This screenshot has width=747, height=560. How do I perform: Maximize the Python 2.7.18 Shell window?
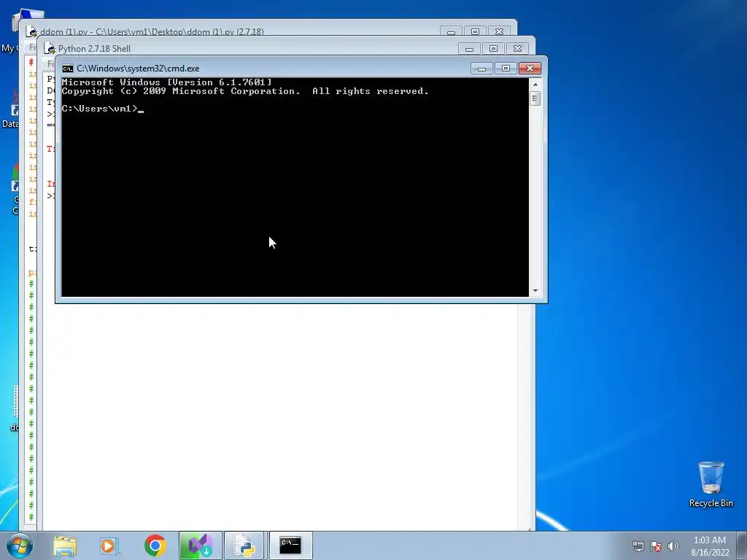(493, 49)
